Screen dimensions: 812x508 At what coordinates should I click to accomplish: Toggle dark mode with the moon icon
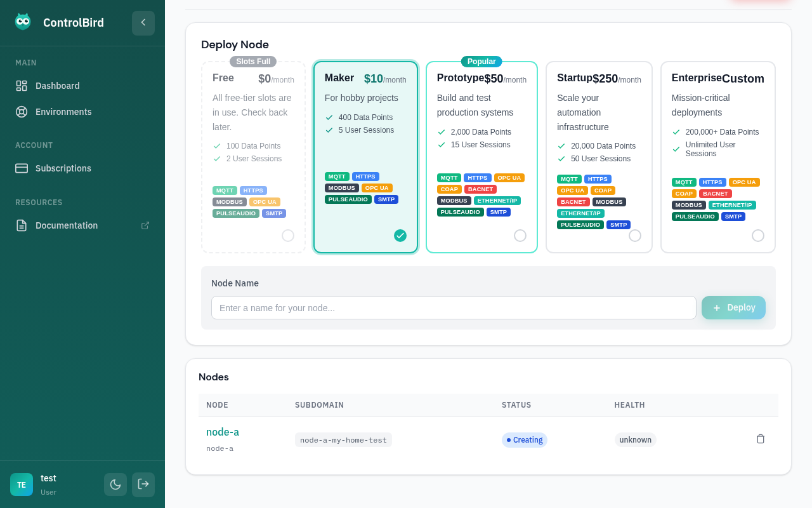[115, 485]
